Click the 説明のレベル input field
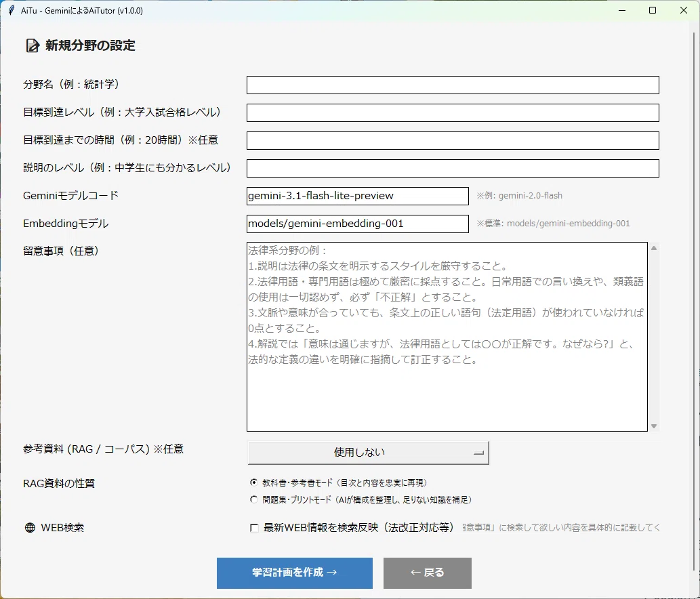 [x=453, y=168]
